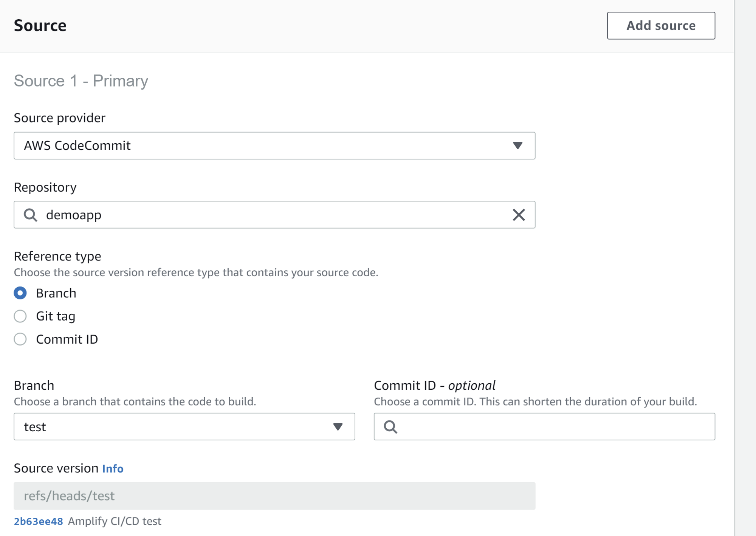
Task: Open the Source version Info link
Action: [x=113, y=469]
